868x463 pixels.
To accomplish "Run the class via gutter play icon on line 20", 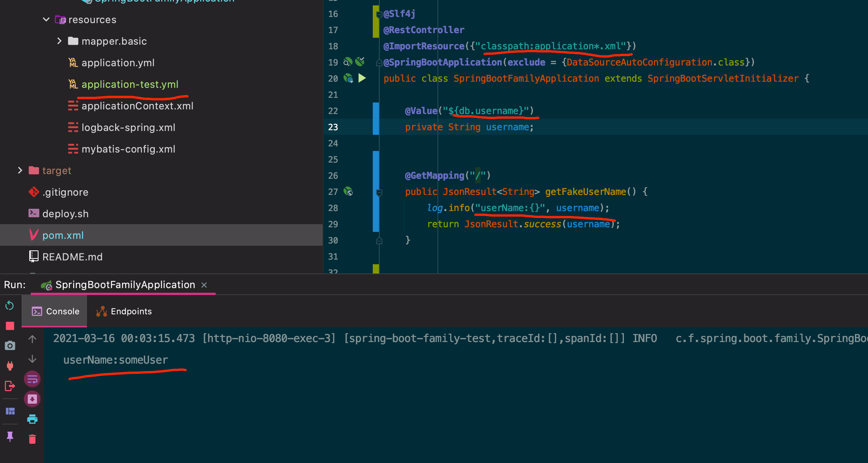I will 362,78.
